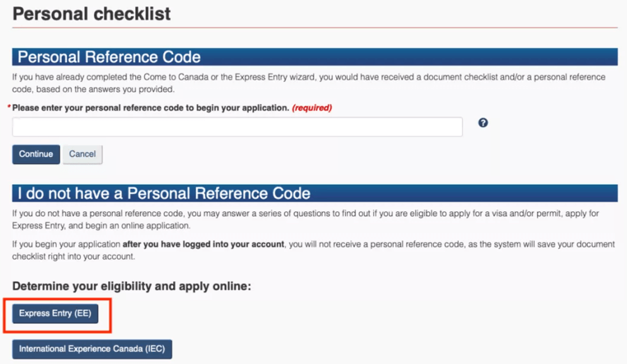This screenshot has height=364, width=627.
Task: Click the paragraph about answering a series of questions
Action: coord(305,220)
